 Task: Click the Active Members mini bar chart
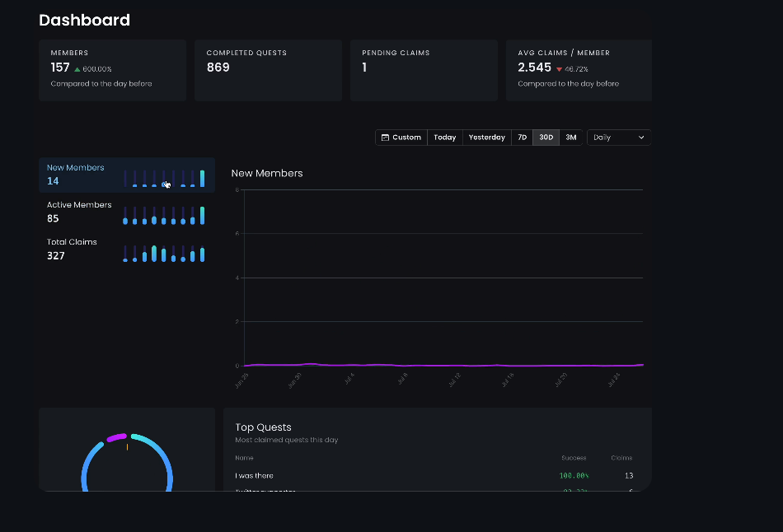(164, 216)
